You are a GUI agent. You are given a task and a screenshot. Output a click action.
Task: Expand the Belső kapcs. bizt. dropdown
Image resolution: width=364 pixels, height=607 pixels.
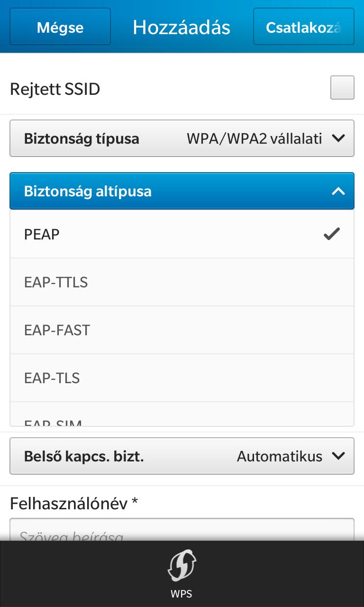(x=182, y=456)
